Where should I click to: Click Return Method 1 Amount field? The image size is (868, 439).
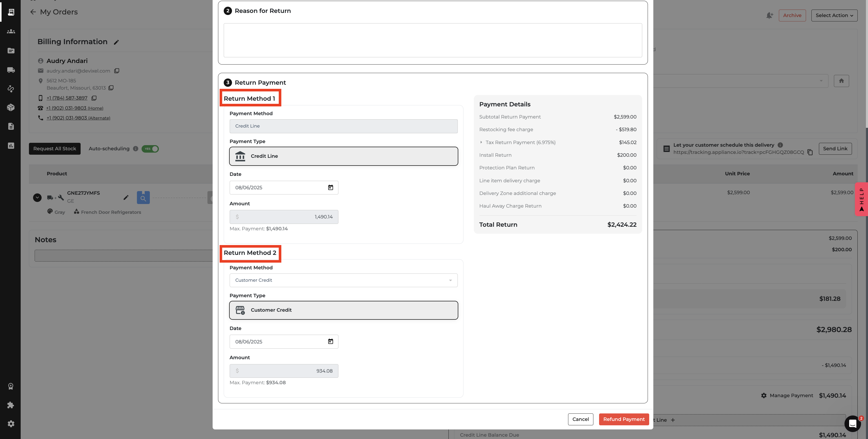point(284,217)
